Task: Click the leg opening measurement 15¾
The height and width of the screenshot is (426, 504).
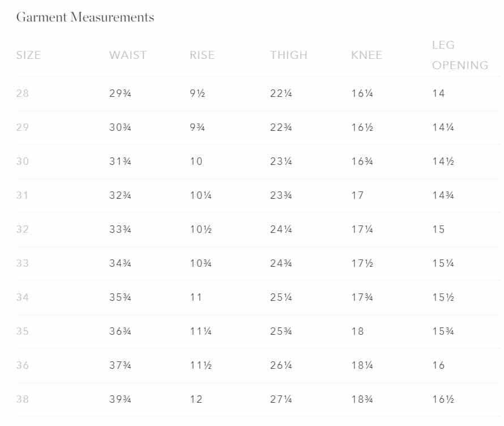Action: tap(443, 331)
